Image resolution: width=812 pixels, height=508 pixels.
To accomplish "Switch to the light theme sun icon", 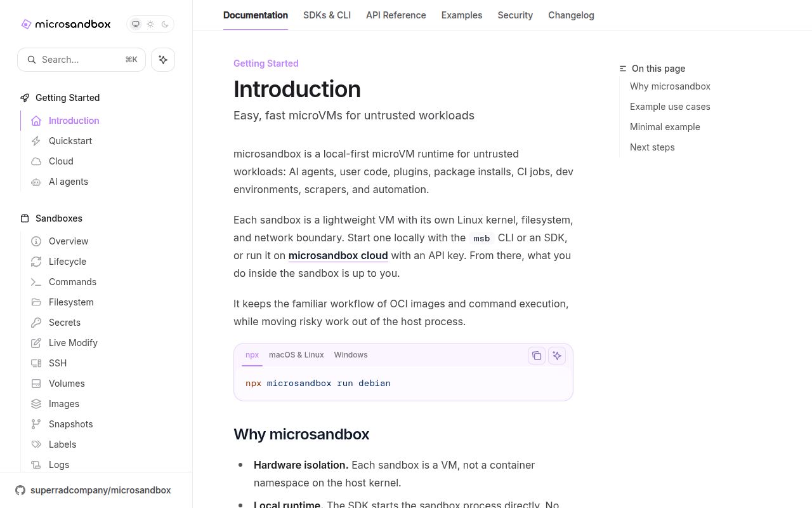I will click(x=150, y=24).
